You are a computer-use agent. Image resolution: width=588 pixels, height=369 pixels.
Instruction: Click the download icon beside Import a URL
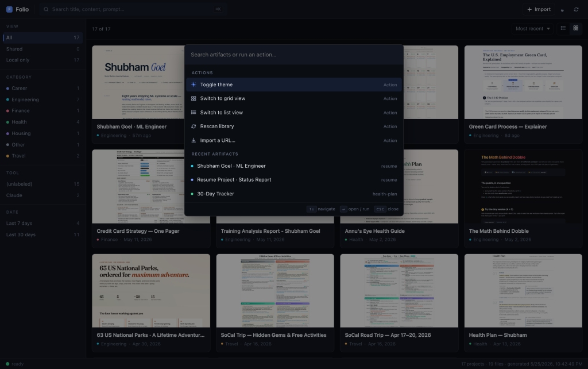coord(194,140)
